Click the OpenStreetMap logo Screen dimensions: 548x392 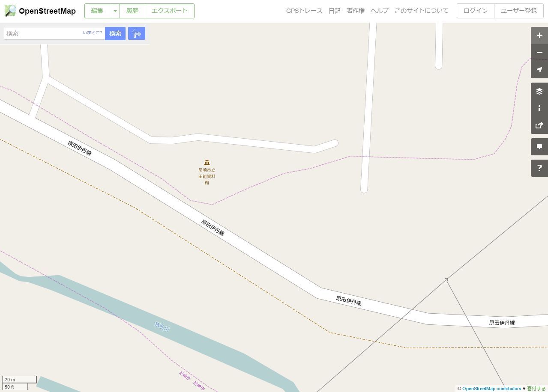click(40, 11)
